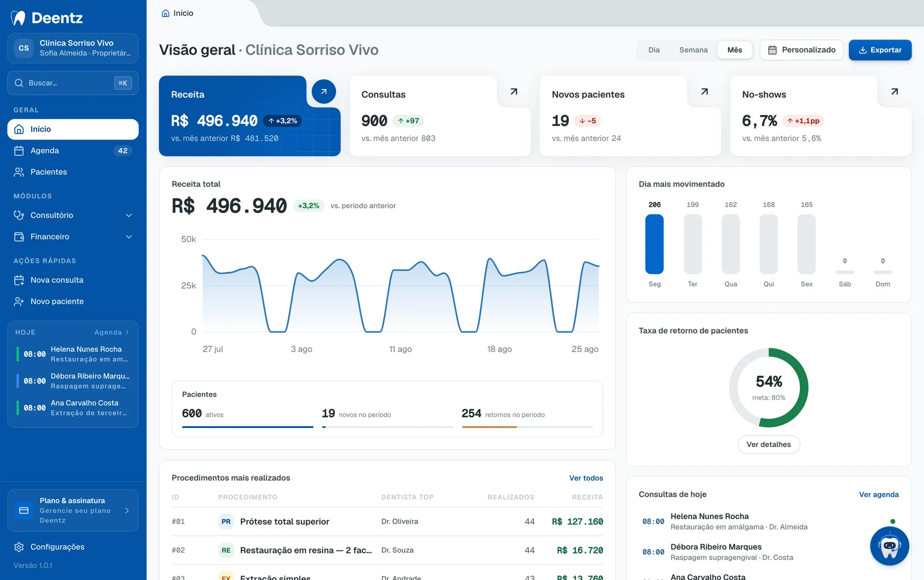Click the Novo paciente user-plus icon
Viewport: 924px width, 580px height.
[x=19, y=302]
